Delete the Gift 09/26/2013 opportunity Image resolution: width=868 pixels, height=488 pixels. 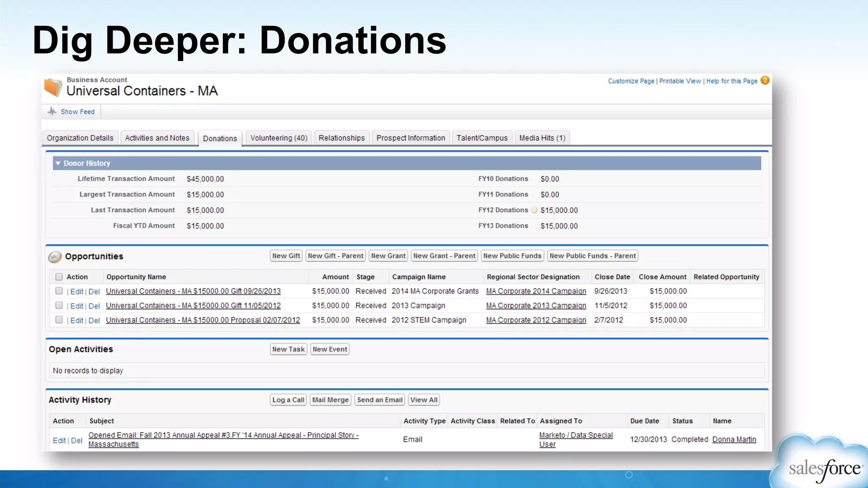(94, 291)
